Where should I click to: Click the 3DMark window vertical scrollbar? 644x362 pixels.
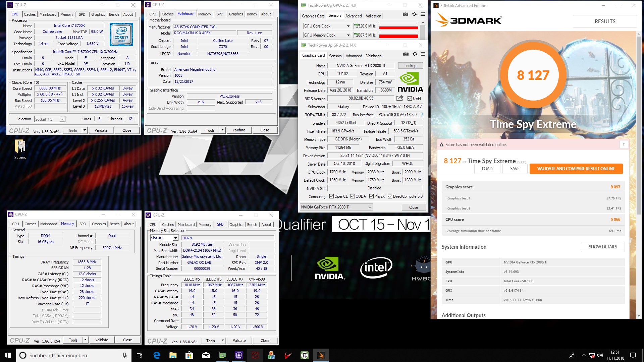[x=639, y=174]
